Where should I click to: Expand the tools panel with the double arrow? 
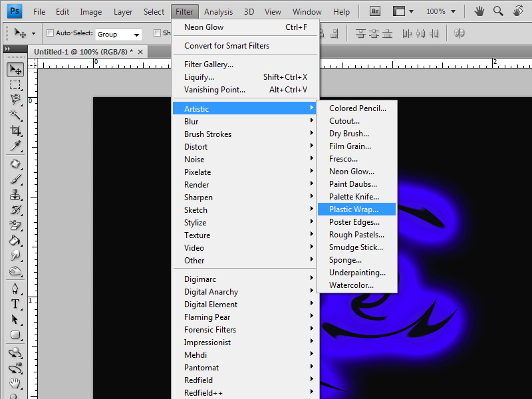(7, 49)
